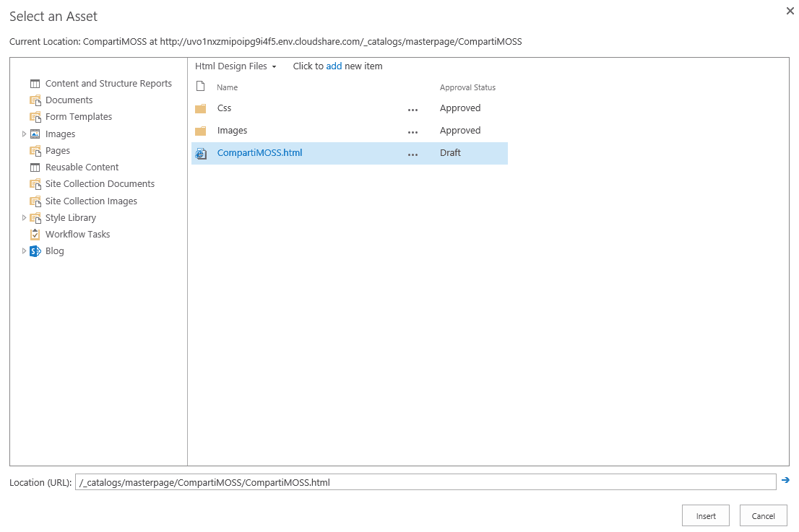The image size is (799, 532).
Task: Click the add link to create new item
Action: [x=334, y=66]
